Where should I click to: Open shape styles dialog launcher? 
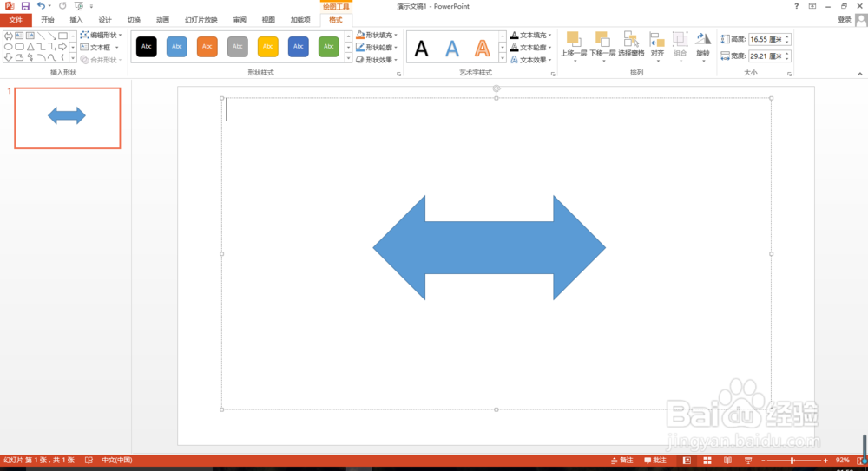[x=398, y=74]
